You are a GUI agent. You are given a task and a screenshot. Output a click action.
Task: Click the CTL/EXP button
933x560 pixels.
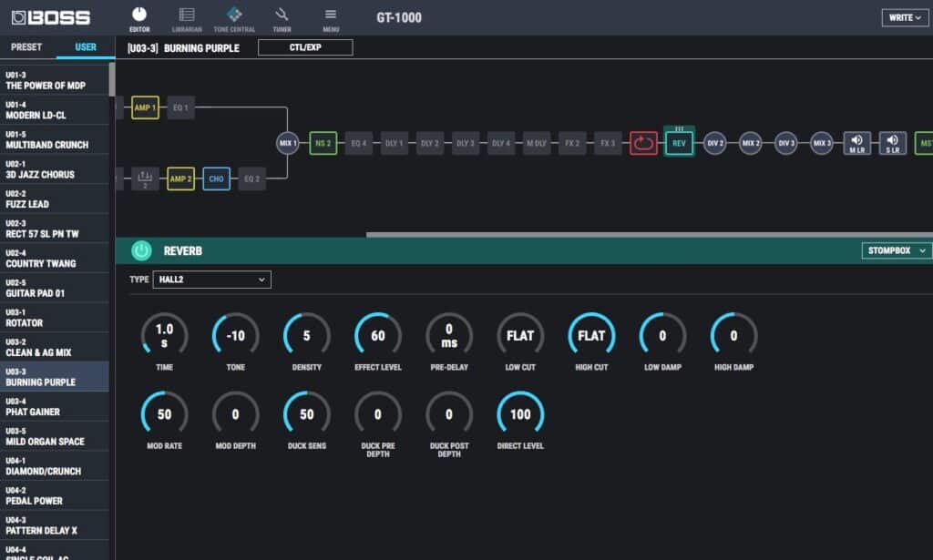pyautogui.click(x=305, y=47)
